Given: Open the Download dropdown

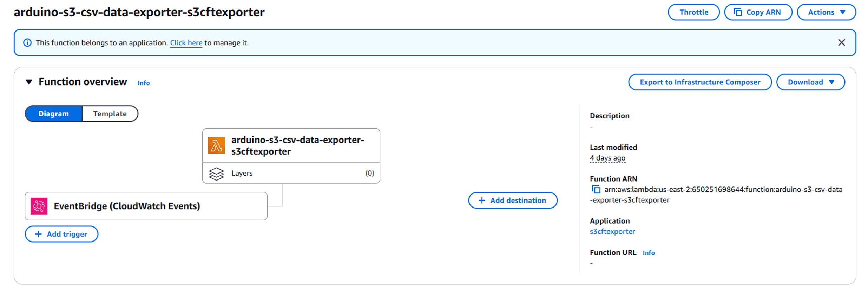Looking at the screenshot, I should [x=810, y=82].
